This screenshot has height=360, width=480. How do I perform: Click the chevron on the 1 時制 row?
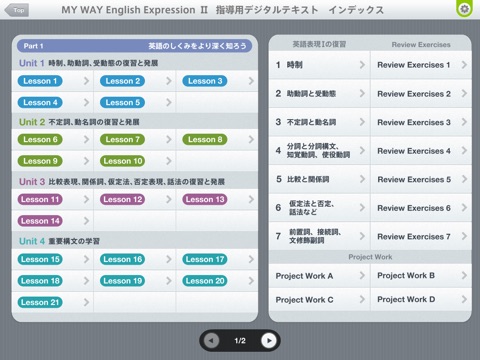[362, 65]
